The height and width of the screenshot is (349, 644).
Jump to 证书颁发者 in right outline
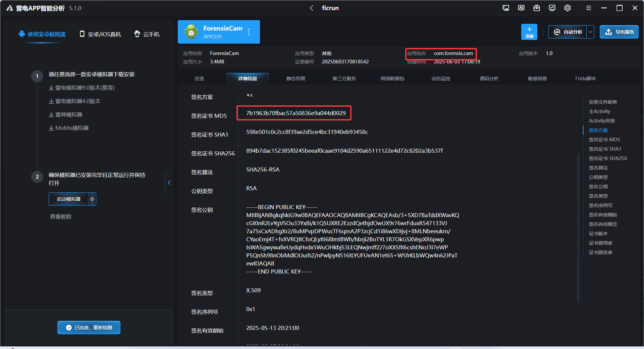600,252
